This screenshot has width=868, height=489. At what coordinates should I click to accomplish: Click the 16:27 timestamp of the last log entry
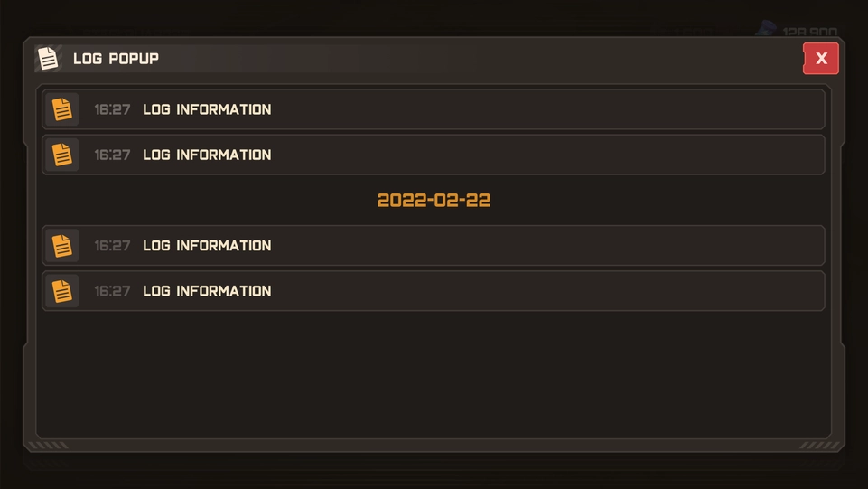coord(112,291)
